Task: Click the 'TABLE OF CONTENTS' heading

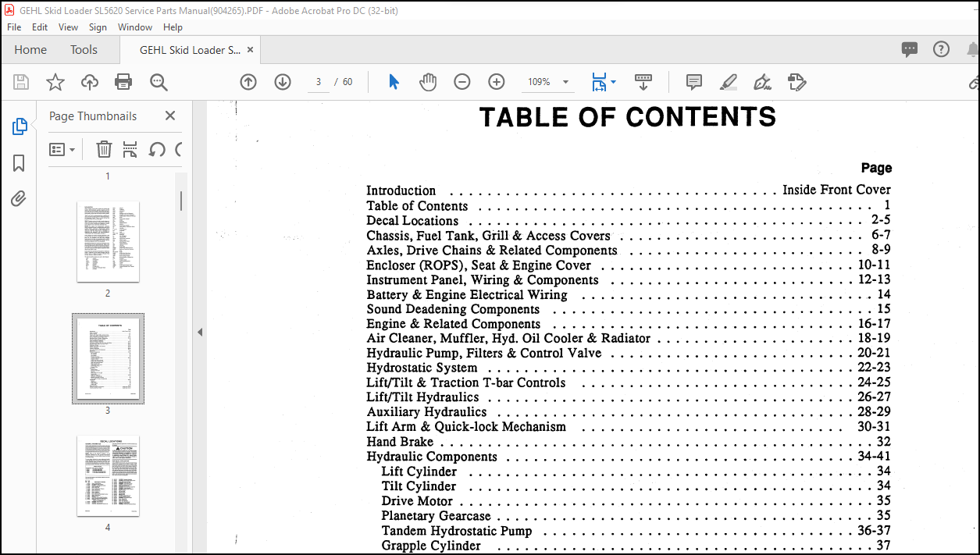Action: (628, 117)
